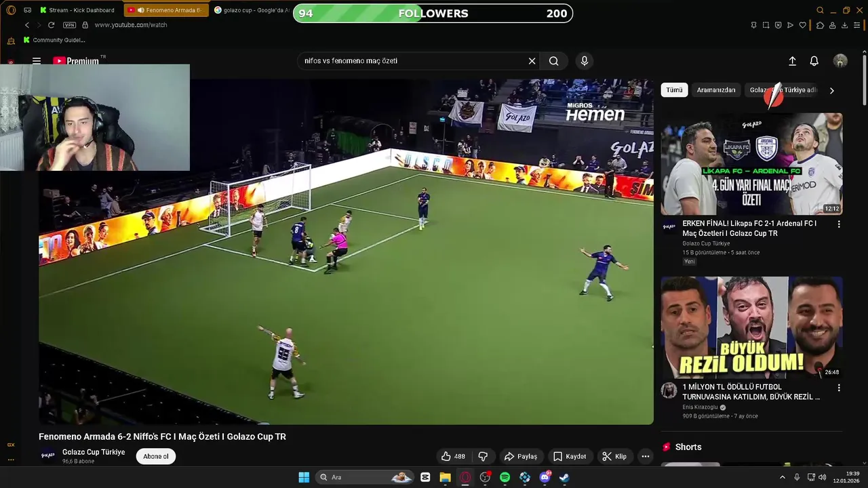Viewport: 868px width, 488px height.
Task: Click the pinboard pin icon
Action: 753,25
